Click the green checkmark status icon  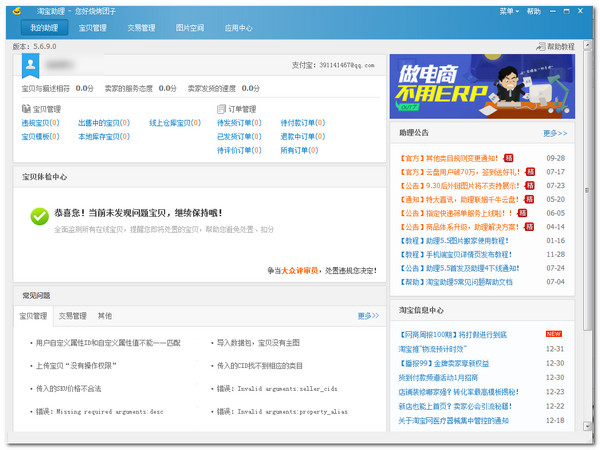click(x=40, y=217)
